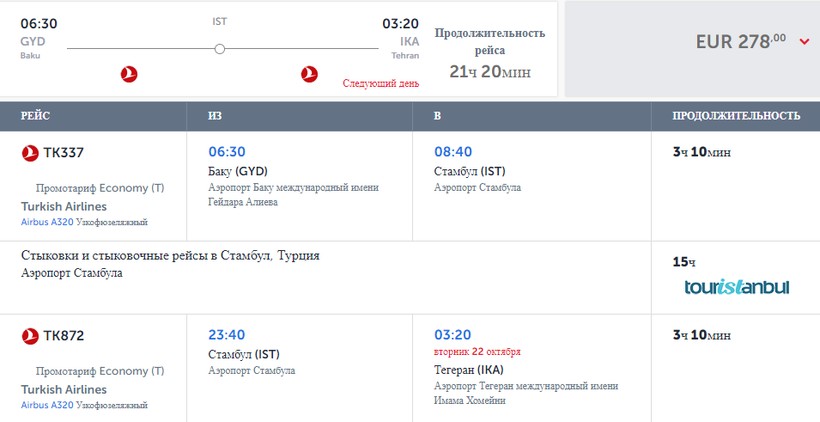The image size is (820, 422).
Task: Click the 06:30 departure time from Baku
Action: (x=226, y=152)
